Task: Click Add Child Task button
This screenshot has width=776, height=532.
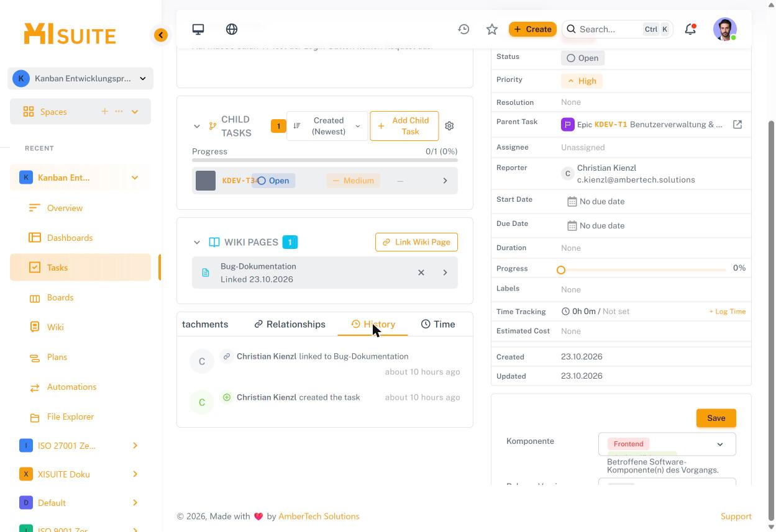Action: tap(404, 126)
